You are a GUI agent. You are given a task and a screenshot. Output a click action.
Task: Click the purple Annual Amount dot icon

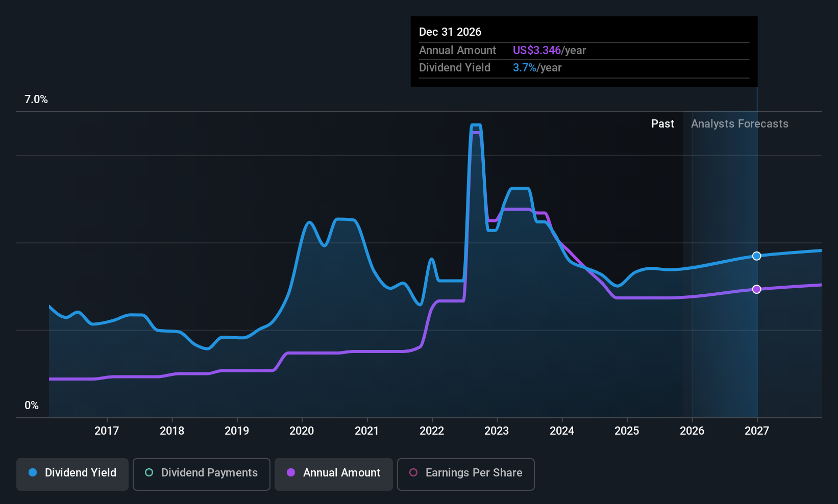pos(290,473)
